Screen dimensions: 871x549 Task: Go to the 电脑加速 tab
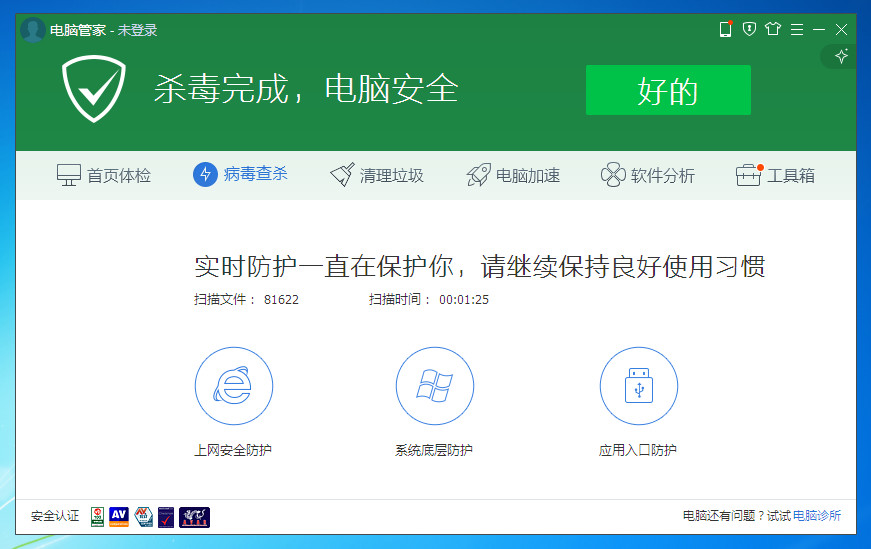point(513,175)
